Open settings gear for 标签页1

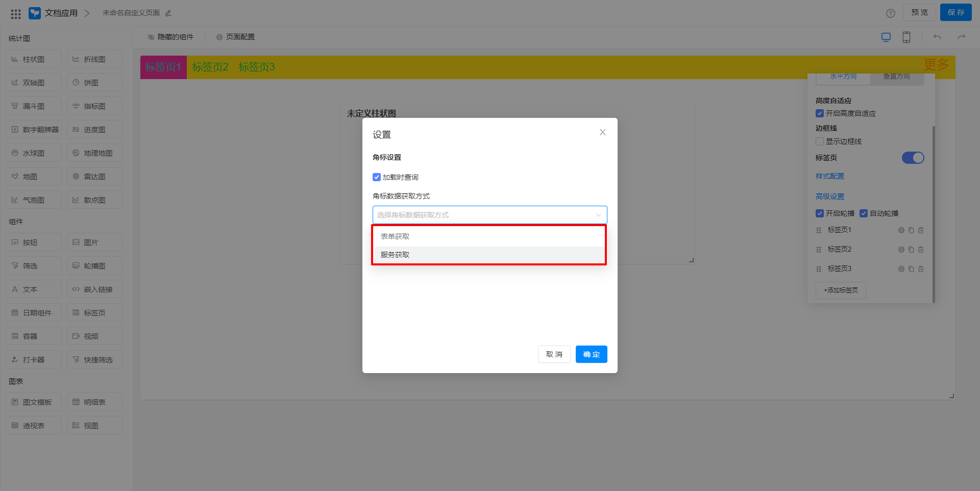tap(901, 230)
